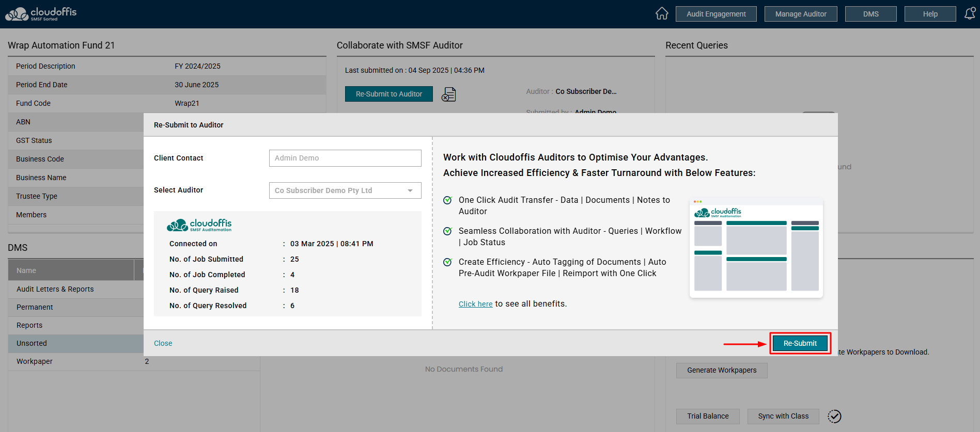The width and height of the screenshot is (980, 432).
Task: Click the Client Contact input field
Action: point(345,158)
